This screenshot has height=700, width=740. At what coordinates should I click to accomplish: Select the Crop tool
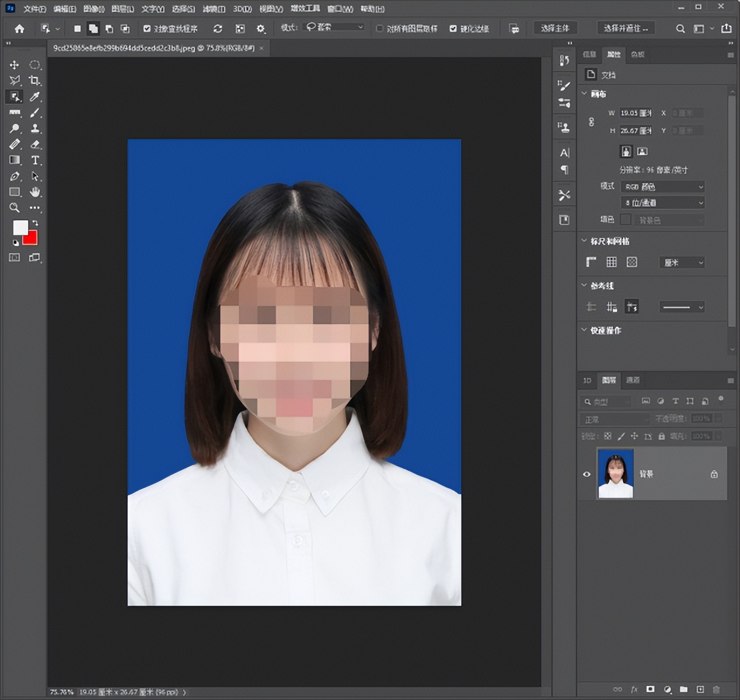[35, 80]
